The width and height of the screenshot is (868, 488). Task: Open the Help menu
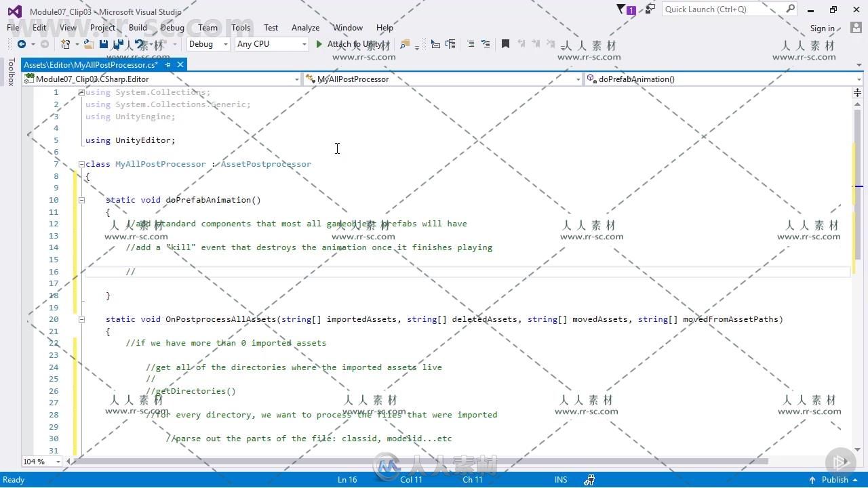pyautogui.click(x=384, y=28)
